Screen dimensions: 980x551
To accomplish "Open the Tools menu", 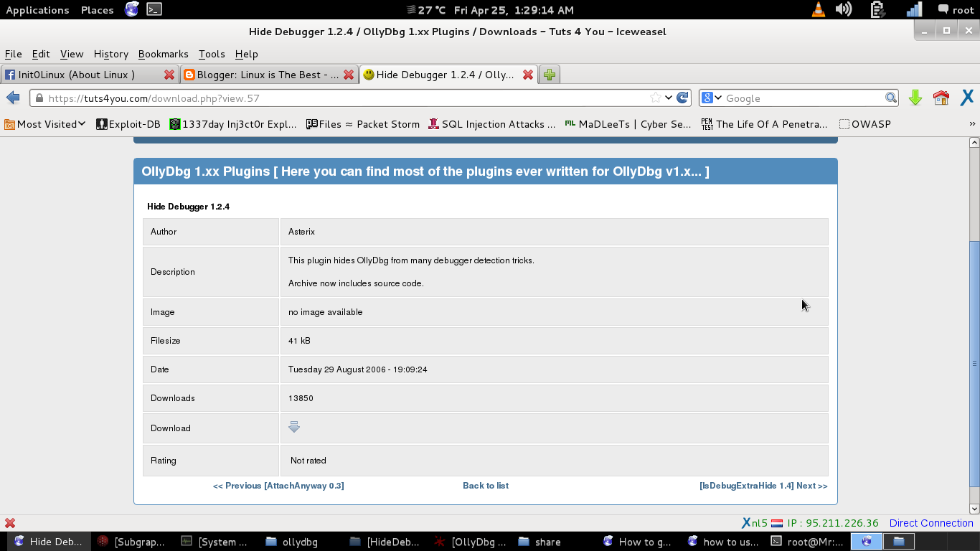I will click(212, 54).
